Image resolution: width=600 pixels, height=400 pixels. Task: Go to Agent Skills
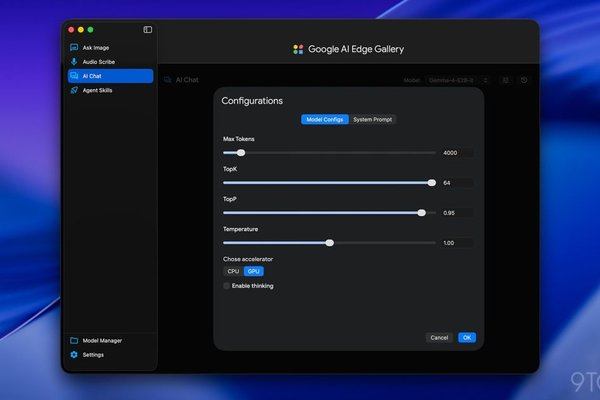click(x=111, y=90)
